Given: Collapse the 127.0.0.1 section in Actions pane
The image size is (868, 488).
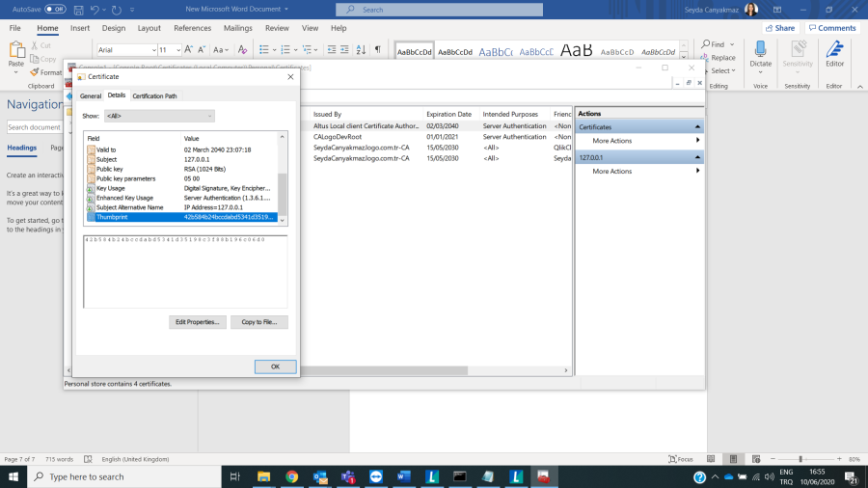Looking at the screenshot, I should point(697,158).
